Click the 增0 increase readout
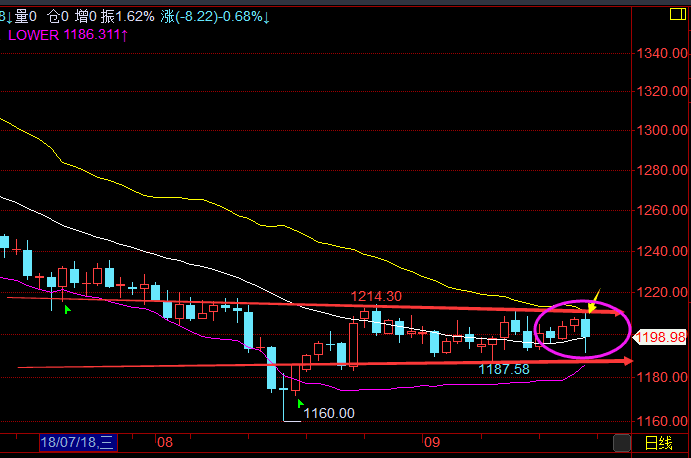 (x=85, y=17)
